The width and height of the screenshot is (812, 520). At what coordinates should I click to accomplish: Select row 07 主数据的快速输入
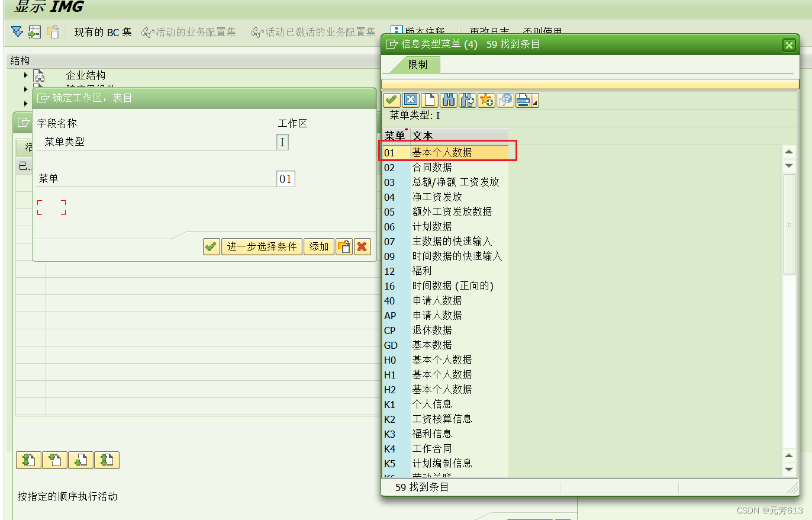[x=445, y=242]
